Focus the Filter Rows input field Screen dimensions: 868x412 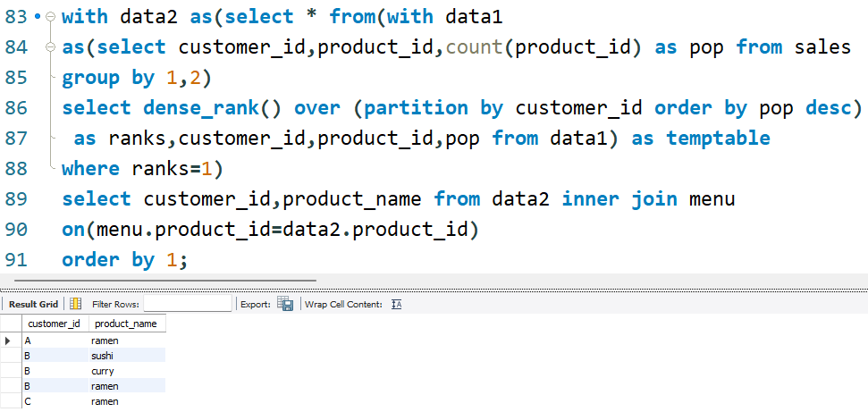[188, 304]
